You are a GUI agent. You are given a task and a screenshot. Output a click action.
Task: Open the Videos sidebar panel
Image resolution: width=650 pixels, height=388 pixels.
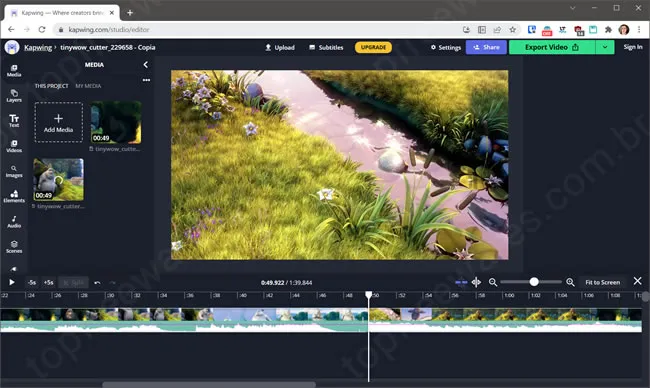14,146
